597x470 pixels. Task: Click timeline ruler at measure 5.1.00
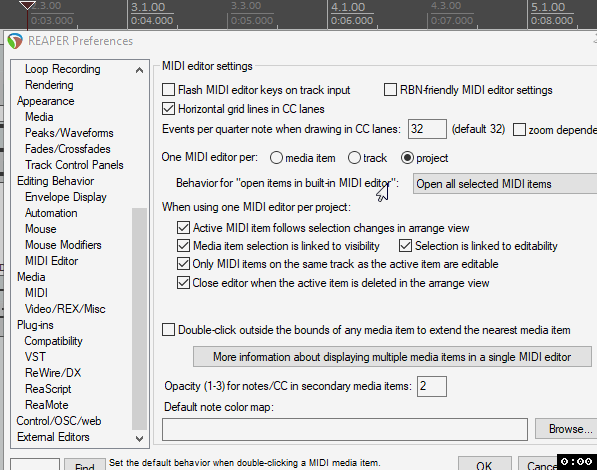pyautogui.click(x=548, y=8)
